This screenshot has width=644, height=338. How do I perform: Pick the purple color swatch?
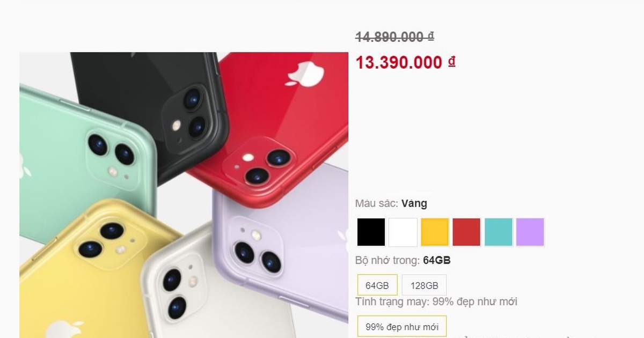(530, 232)
